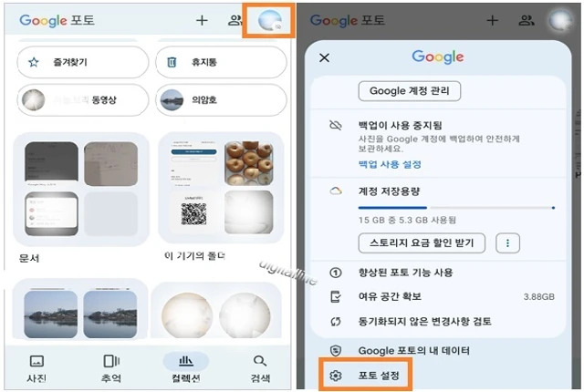The height and width of the screenshot is (392, 584).
Task: Open 휴지통 trash chip
Action: 221,62
